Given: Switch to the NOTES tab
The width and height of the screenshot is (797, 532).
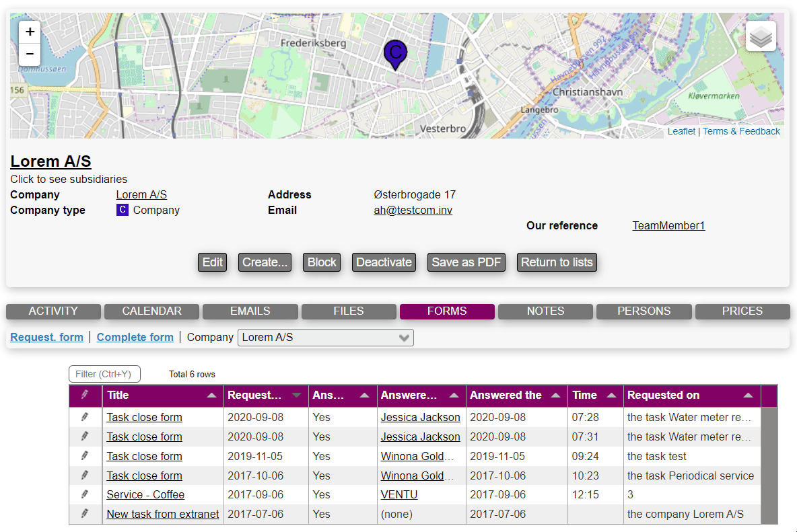Looking at the screenshot, I should pyautogui.click(x=545, y=311).
